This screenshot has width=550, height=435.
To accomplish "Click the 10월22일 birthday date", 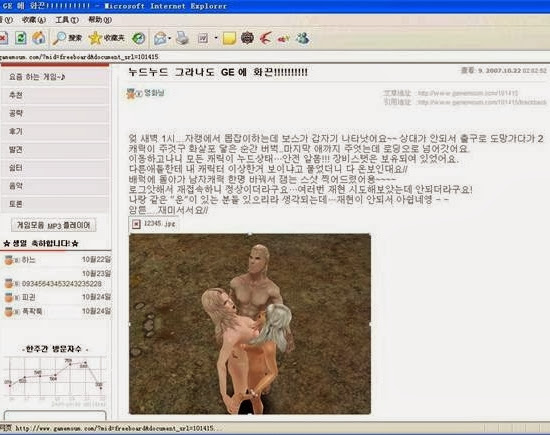I will (96, 260).
